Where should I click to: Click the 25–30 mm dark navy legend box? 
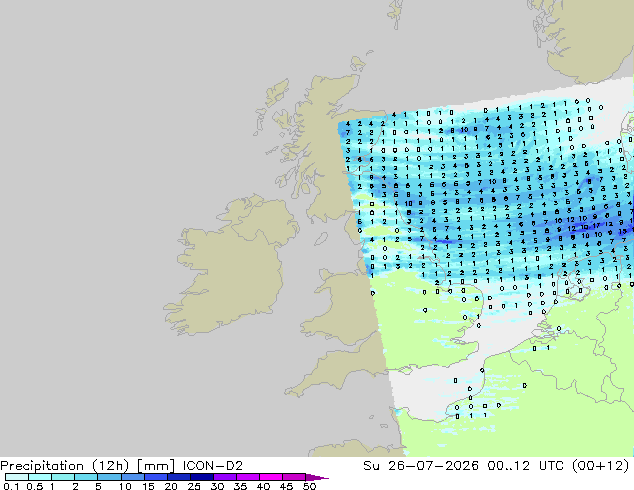point(201,477)
